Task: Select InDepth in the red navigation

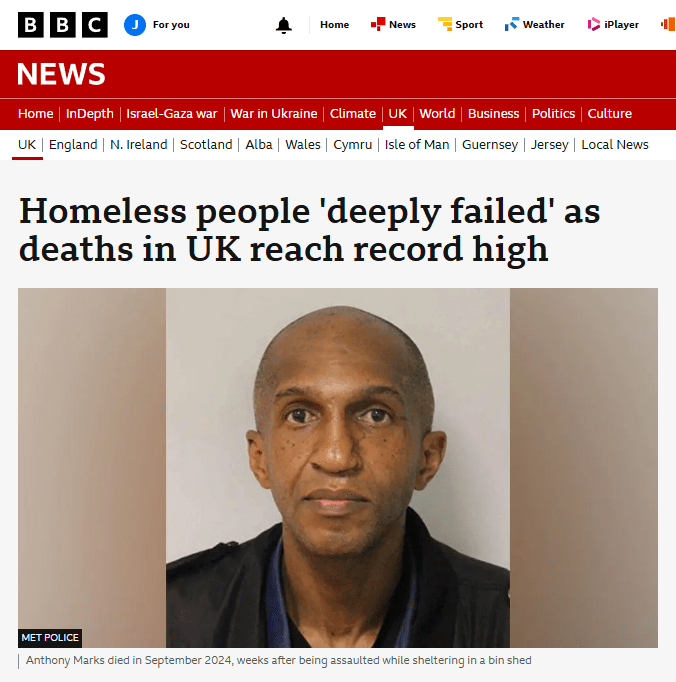Action: tap(90, 114)
